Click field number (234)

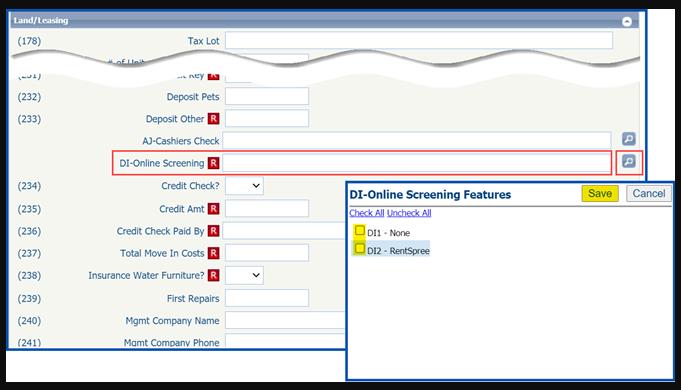pyautogui.click(x=29, y=186)
